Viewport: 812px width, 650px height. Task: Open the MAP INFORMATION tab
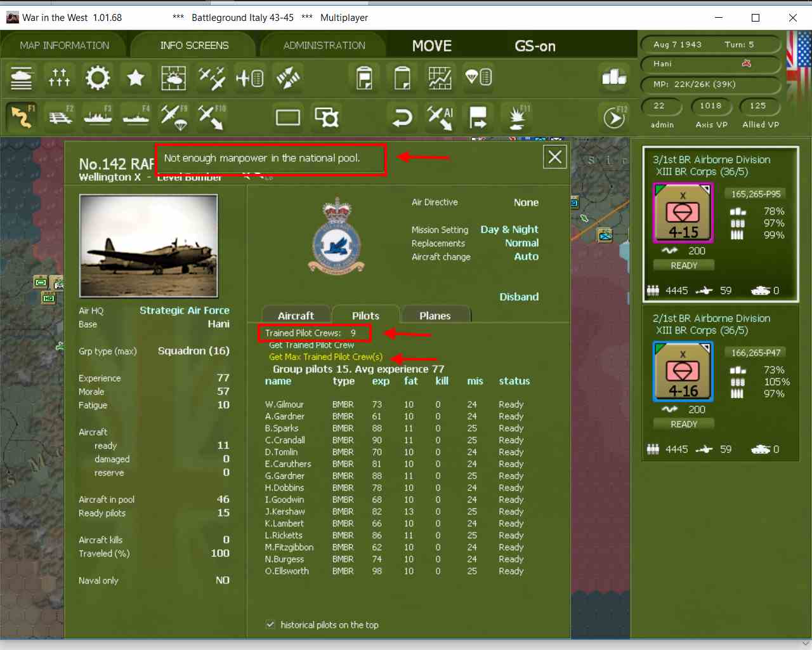click(x=64, y=46)
